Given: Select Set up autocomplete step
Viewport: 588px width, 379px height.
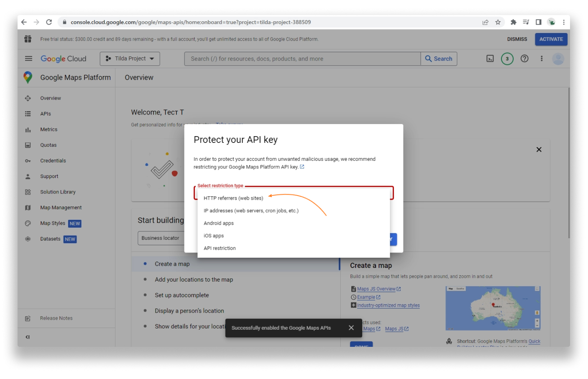Looking at the screenshot, I should click(x=182, y=295).
